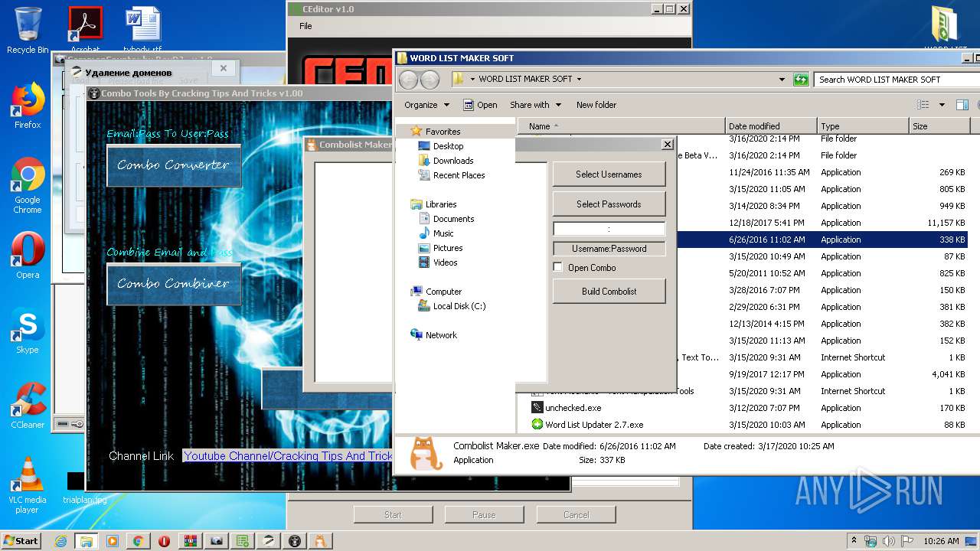Open Windows Media Player from taskbar
Viewport: 980px width, 551px height.
(113, 541)
